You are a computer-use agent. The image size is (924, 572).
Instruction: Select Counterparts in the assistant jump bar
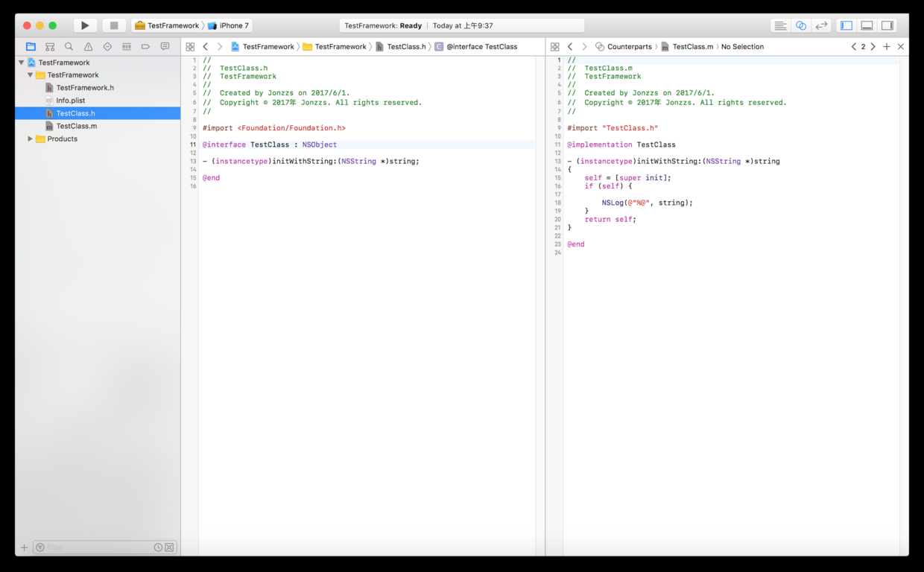click(x=629, y=47)
